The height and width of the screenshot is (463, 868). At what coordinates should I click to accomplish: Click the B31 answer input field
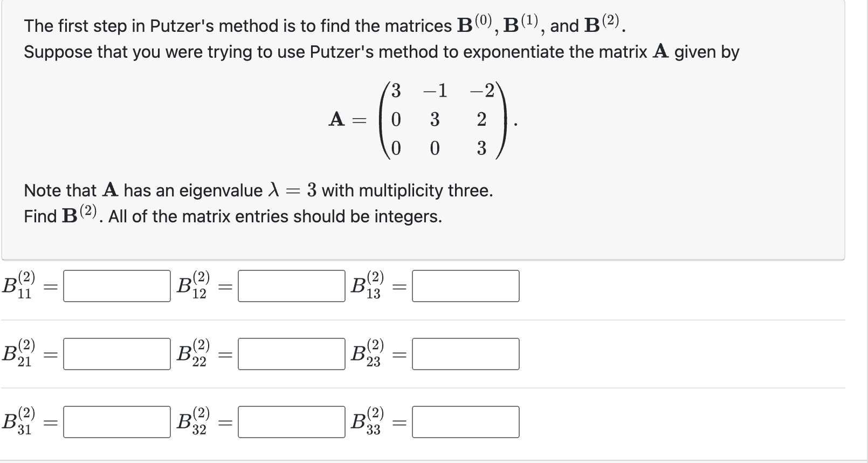116,420
